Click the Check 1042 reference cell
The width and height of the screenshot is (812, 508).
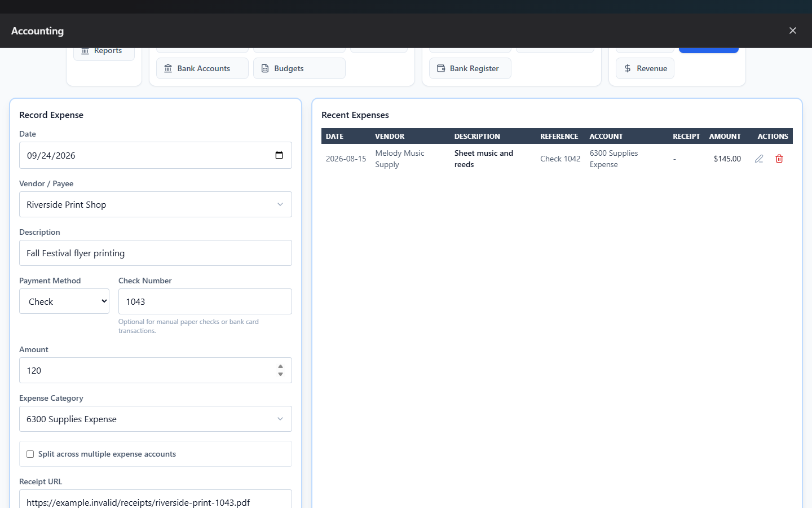561,159
